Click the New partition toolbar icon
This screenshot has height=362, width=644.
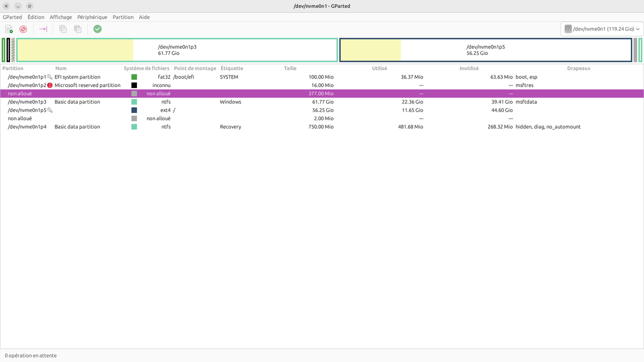pyautogui.click(x=9, y=29)
